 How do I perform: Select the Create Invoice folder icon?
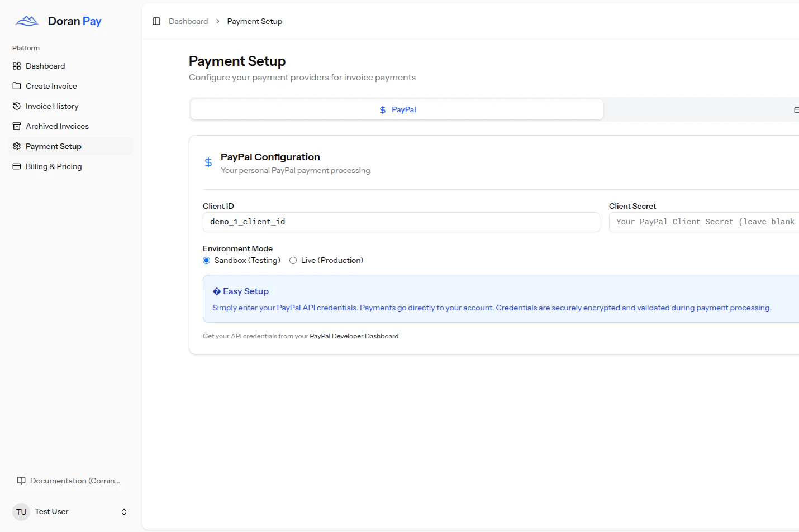(x=16, y=85)
